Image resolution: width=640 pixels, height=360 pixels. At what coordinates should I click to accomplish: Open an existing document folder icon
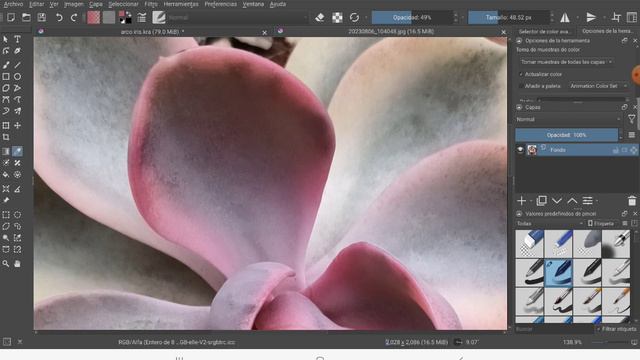tap(26, 17)
